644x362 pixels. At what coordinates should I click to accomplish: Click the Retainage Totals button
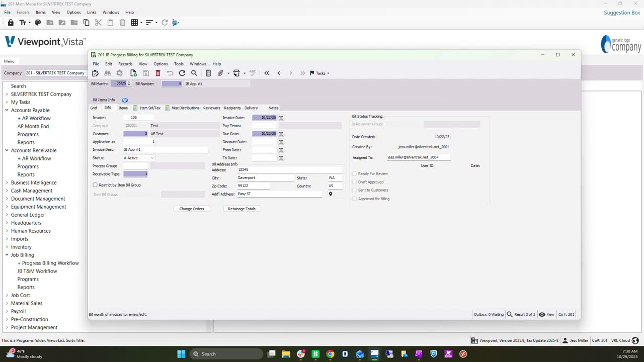tap(242, 209)
